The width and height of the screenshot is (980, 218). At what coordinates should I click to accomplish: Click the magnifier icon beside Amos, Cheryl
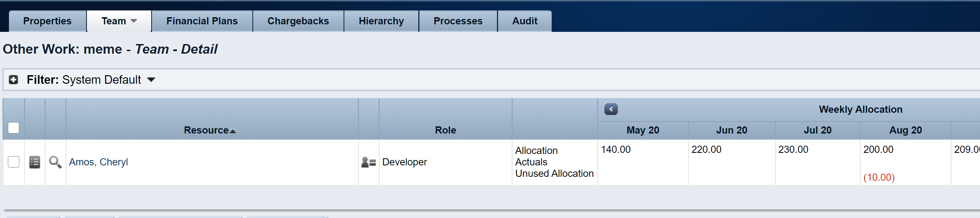pos(55,162)
